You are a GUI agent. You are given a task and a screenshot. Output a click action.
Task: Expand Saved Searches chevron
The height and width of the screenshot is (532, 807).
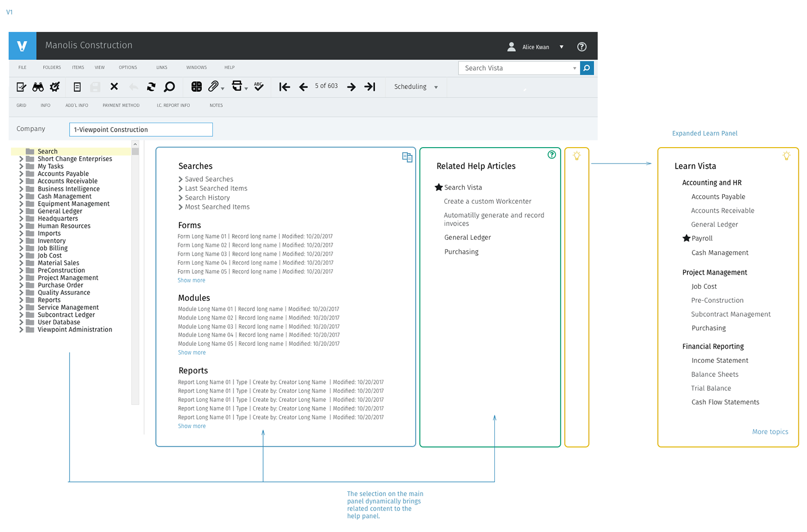pos(180,179)
